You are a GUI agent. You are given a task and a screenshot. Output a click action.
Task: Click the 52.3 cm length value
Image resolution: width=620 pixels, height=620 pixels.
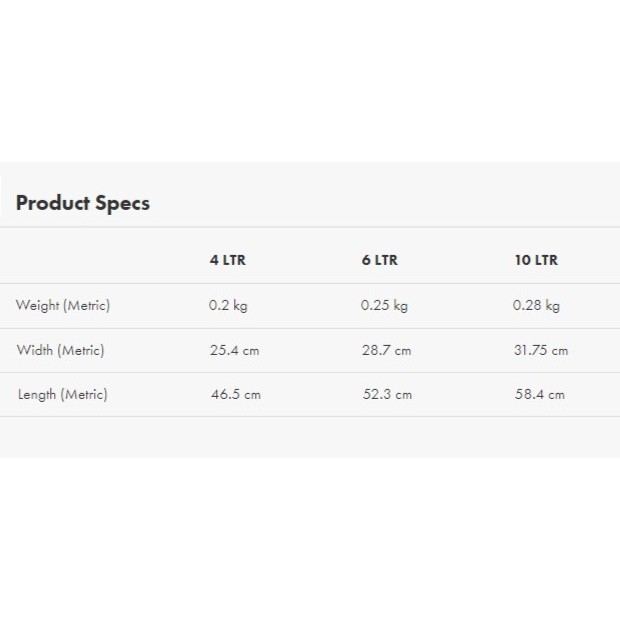click(387, 394)
